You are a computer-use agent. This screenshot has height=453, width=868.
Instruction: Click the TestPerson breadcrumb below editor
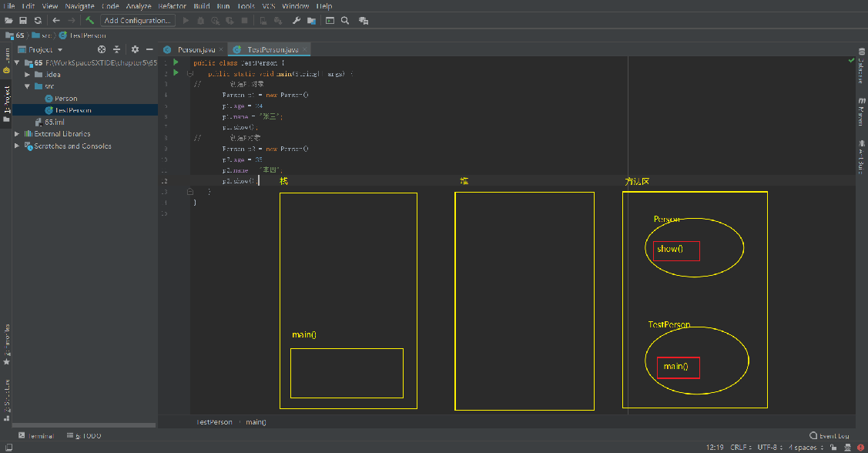(x=214, y=422)
